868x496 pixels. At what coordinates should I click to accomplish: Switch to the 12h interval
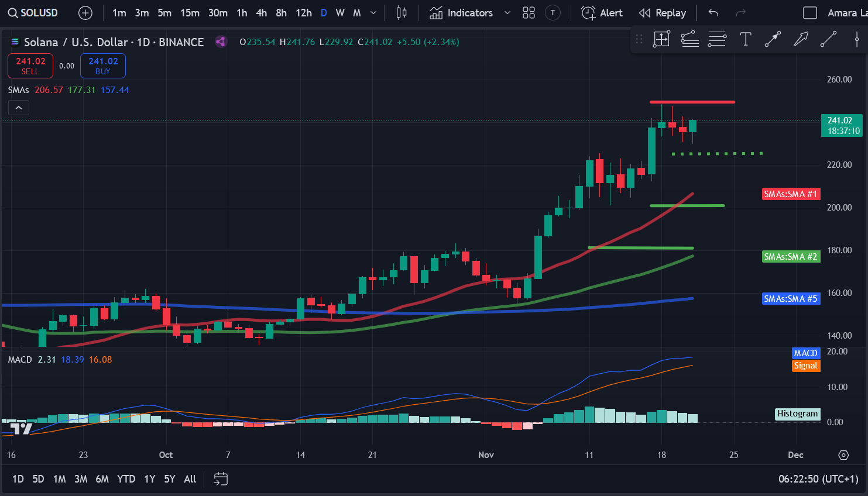303,13
